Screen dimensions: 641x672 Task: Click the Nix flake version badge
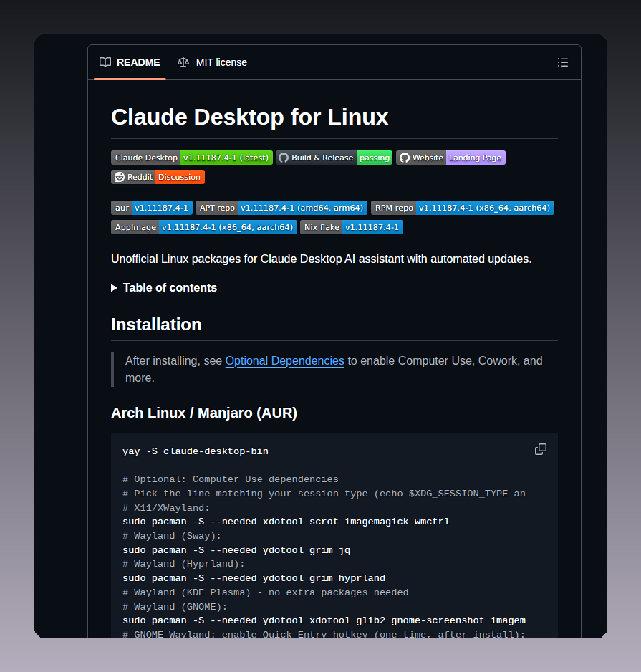pyautogui.click(x=352, y=227)
